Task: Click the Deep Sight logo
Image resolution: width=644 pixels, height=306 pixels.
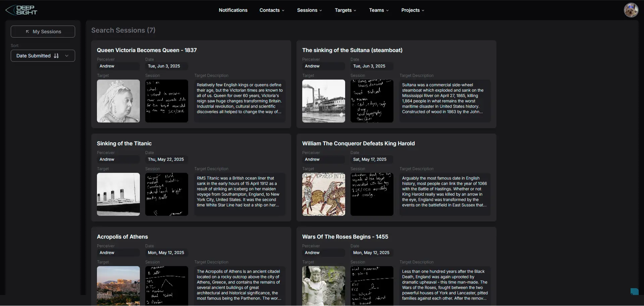Action: point(21,10)
